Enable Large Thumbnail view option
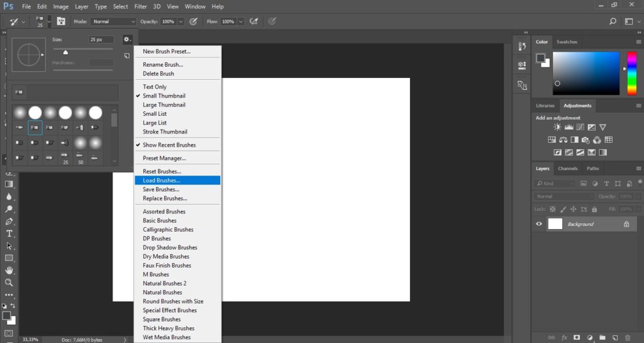 (164, 105)
